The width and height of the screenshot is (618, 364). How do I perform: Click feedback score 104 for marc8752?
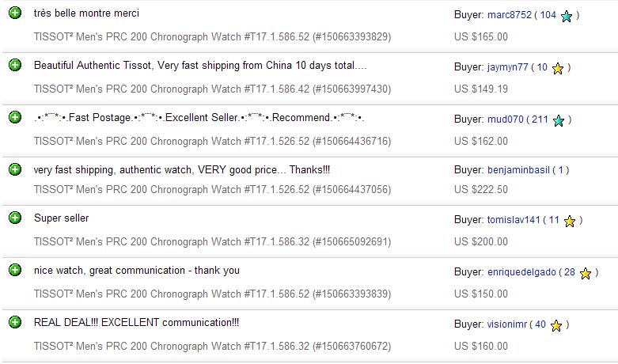coord(548,15)
